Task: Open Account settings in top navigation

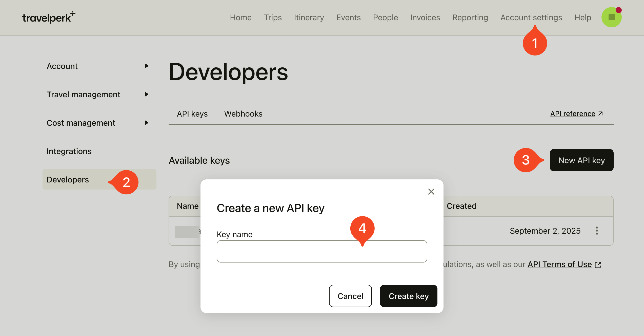Action: (531, 17)
